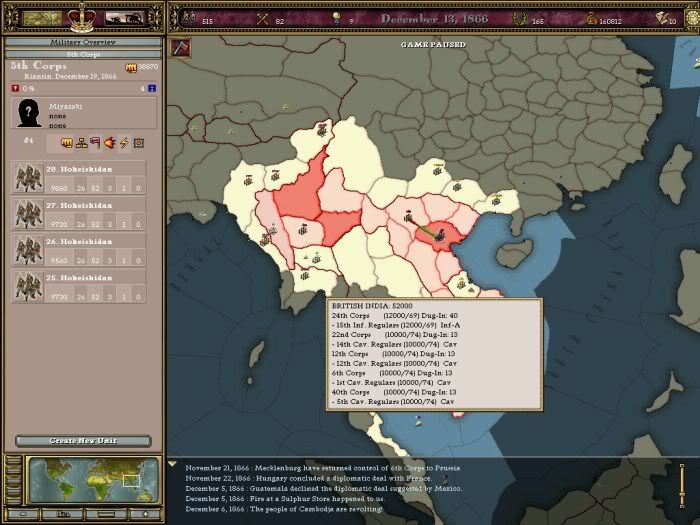Screen dimensions: 700x525
Task: Click the rightmost button under the minimap
Action: click(145, 514)
